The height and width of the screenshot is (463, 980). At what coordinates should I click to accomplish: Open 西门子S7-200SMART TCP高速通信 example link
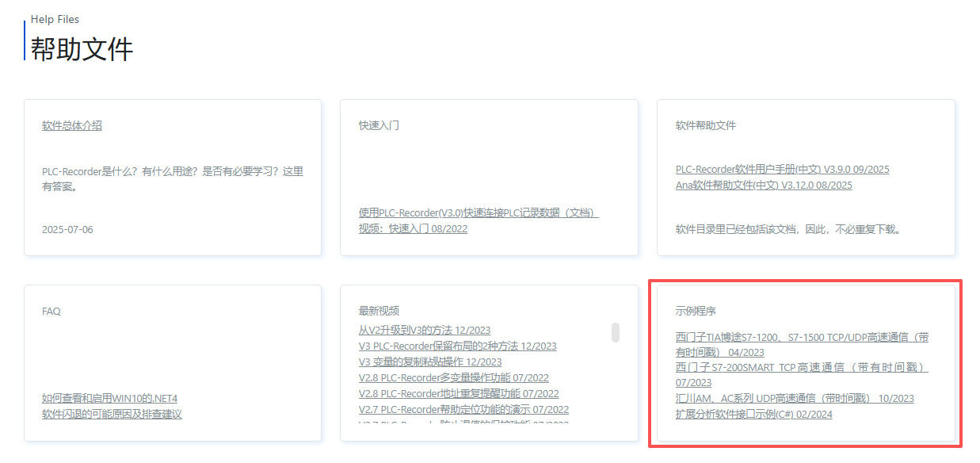pyautogui.click(x=802, y=374)
